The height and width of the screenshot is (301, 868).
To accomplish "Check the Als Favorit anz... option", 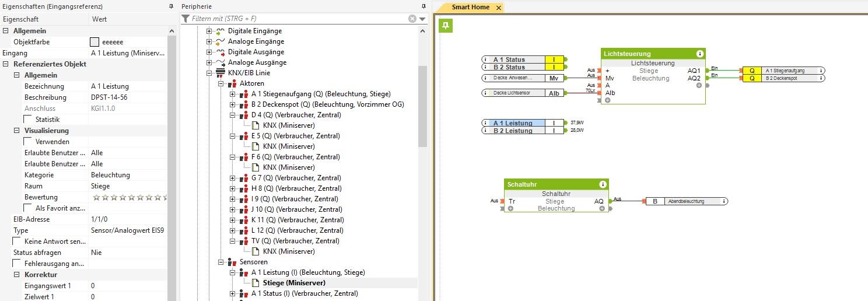I will 27,208.
